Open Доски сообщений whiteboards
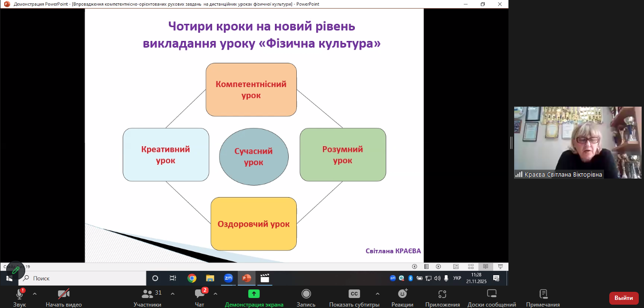Image resolution: width=644 pixels, height=308 pixels. 492,294
